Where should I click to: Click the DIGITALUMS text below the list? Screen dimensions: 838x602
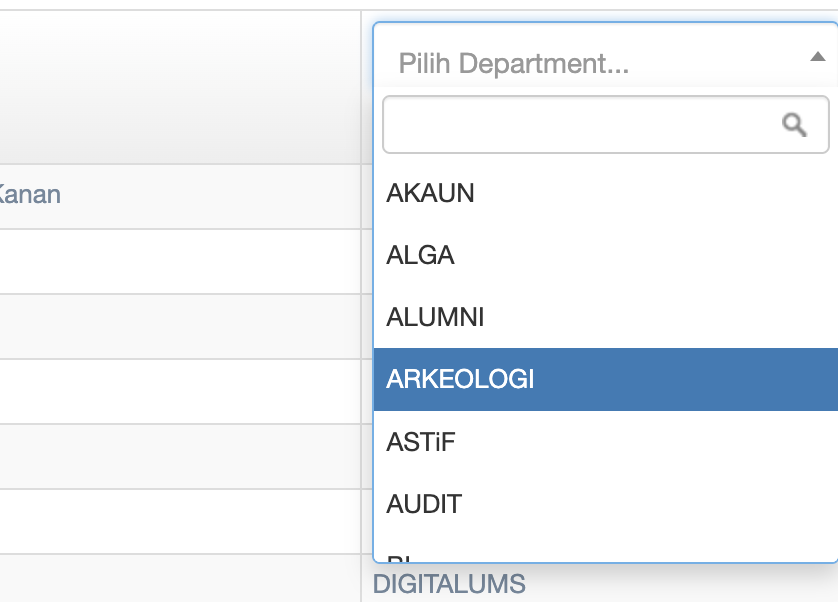(449, 584)
